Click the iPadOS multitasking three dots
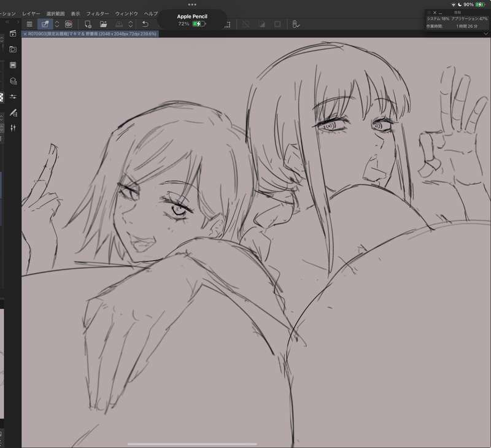Image resolution: width=491 pixels, height=448 pixels. coord(192,5)
